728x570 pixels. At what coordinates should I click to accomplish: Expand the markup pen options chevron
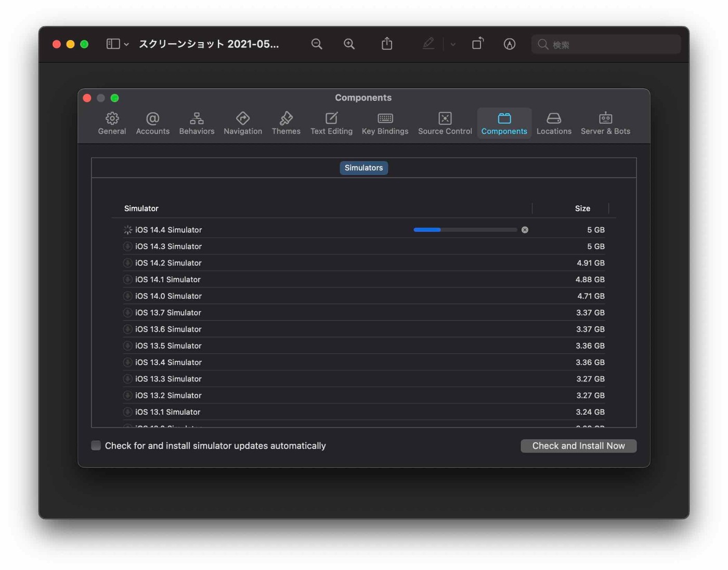[453, 45]
